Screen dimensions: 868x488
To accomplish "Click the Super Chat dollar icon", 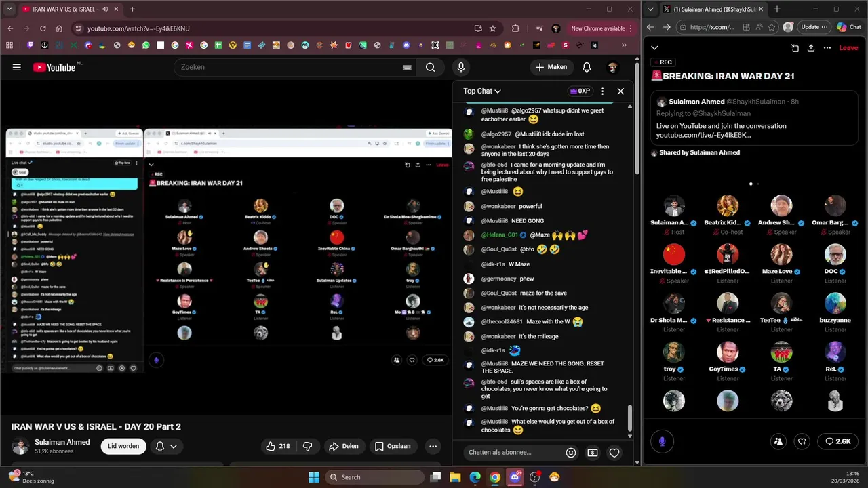I will pyautogui.click(x=593, y=453).
